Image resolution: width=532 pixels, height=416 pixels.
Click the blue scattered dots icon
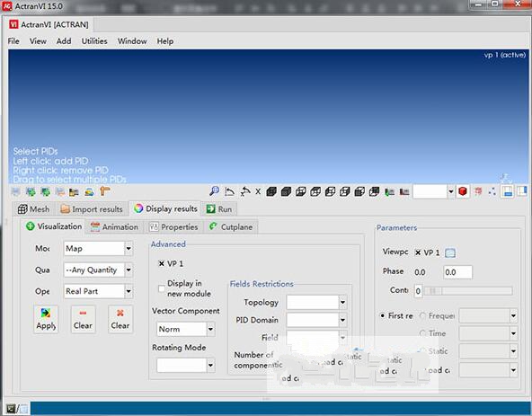tap(492, 191)
